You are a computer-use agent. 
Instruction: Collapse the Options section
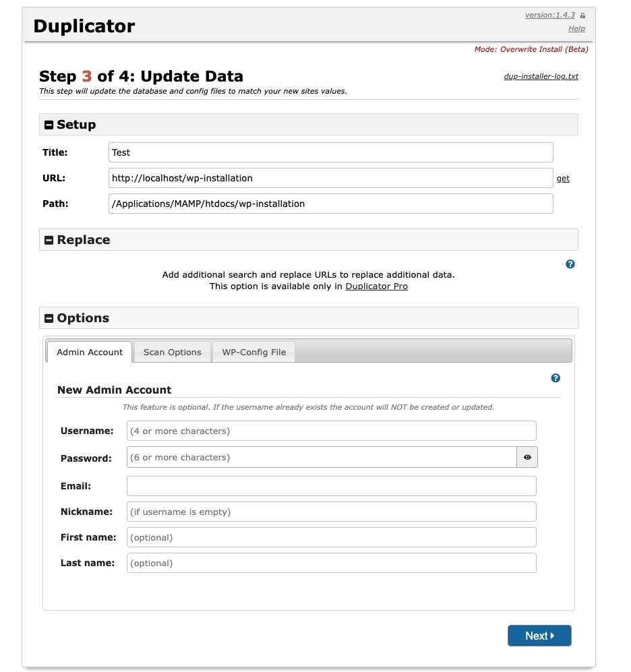tap(49, 318)
